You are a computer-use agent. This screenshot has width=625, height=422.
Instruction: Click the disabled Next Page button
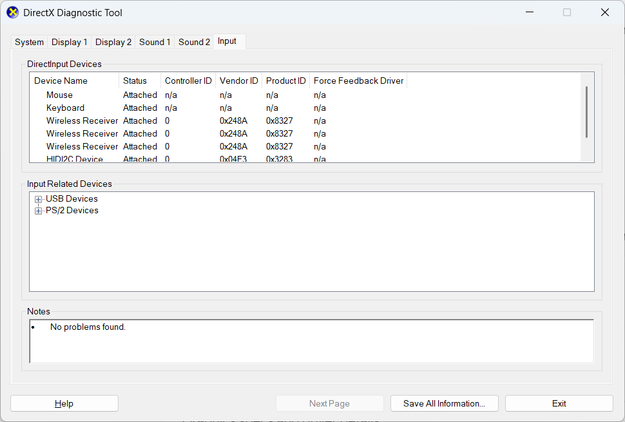(330, 403)
